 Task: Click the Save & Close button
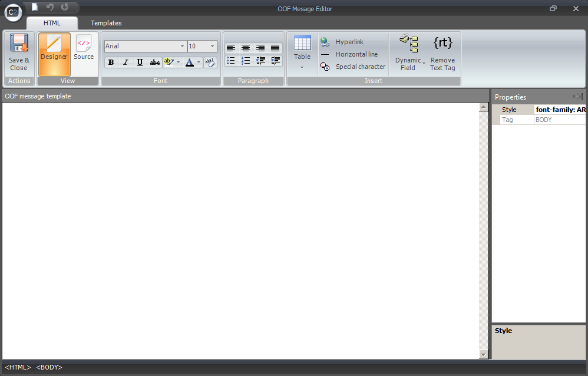click(x=19, y=54)
